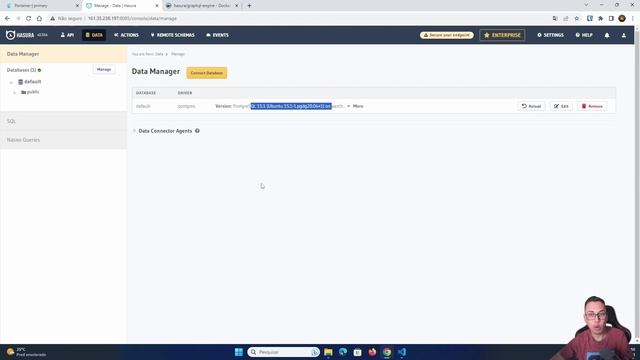Select the postgres driver cell

click(186, 106)
